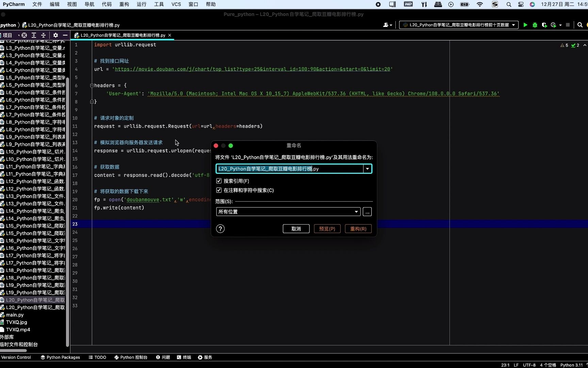Collapse all items in the project tree
The width and height of the screenshot is (588, 368).
[x=43, y=35]
